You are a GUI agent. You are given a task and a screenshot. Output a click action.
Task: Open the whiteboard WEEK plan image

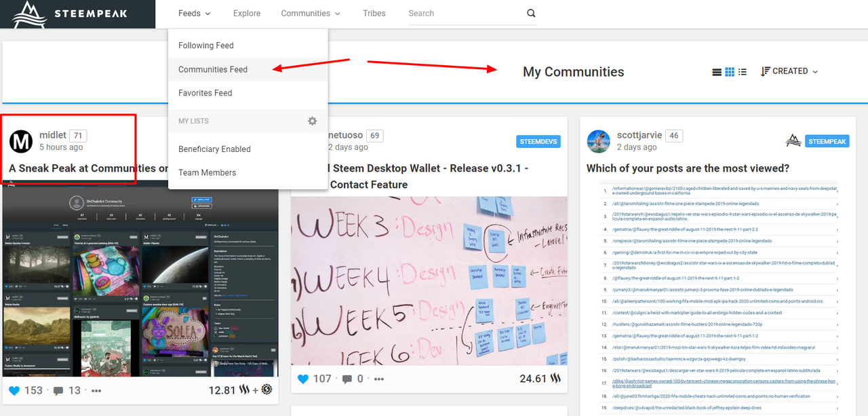pyautogui.click(x=429, y=281)
